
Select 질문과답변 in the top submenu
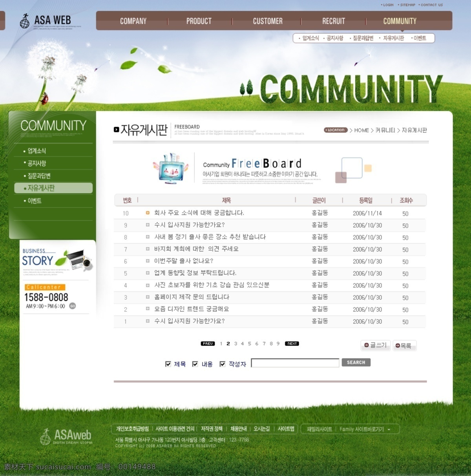(363, 38)
